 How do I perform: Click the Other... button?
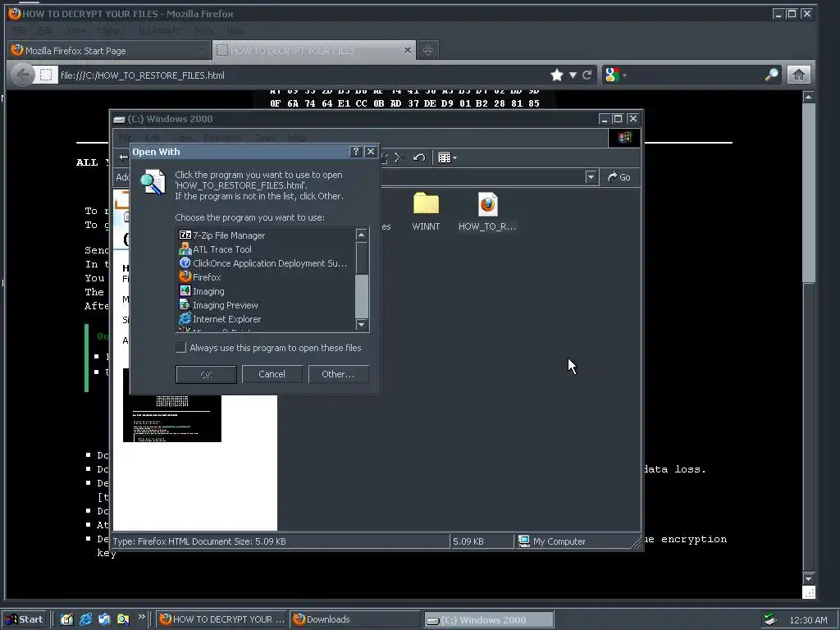click(x=339, y=374)
